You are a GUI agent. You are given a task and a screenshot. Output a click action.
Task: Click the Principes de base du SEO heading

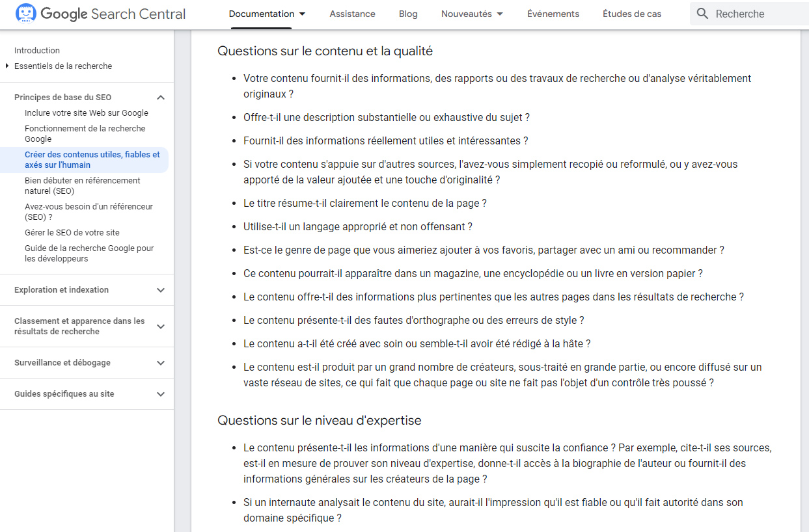[x=62, y=97]
